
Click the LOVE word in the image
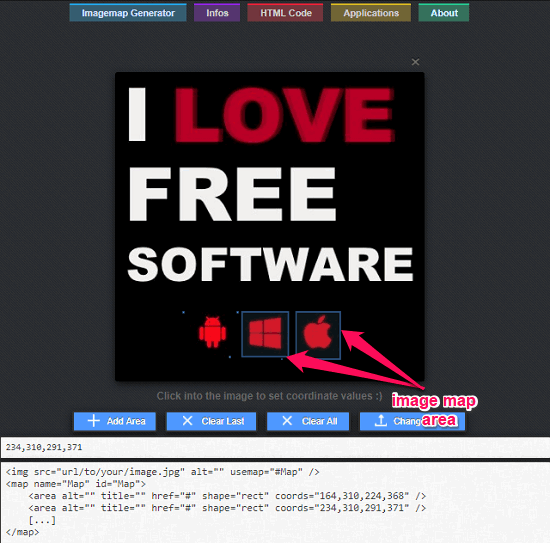point(285,115)
